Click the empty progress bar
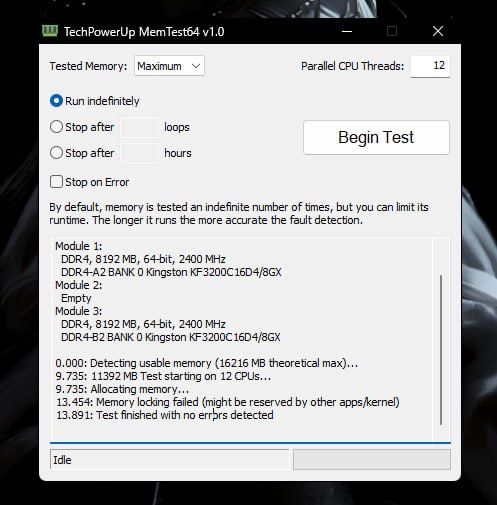Image resolution: width=497 pixels, height=505 pixels. tap(372, 460)
